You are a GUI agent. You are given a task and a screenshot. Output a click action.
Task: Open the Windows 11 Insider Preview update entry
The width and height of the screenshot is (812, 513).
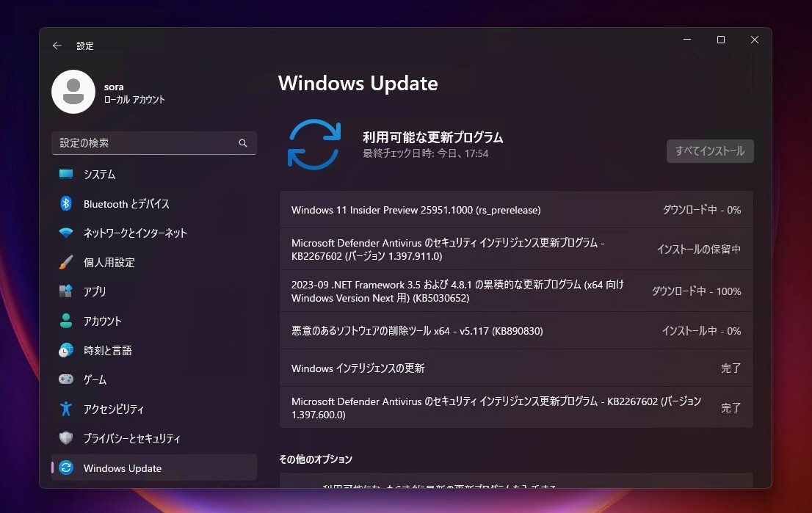[x=514, y=210]
